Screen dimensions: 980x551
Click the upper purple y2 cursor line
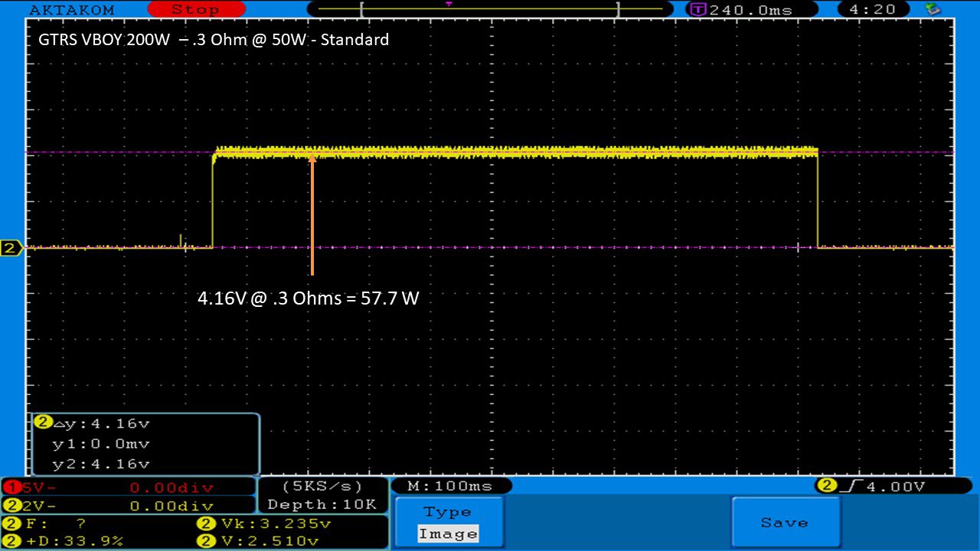(115, 152)
